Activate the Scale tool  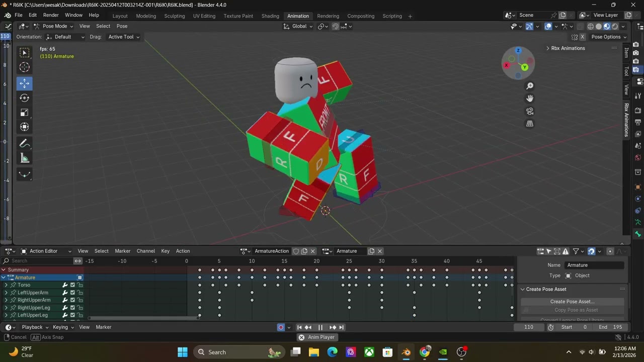point(24,113)
